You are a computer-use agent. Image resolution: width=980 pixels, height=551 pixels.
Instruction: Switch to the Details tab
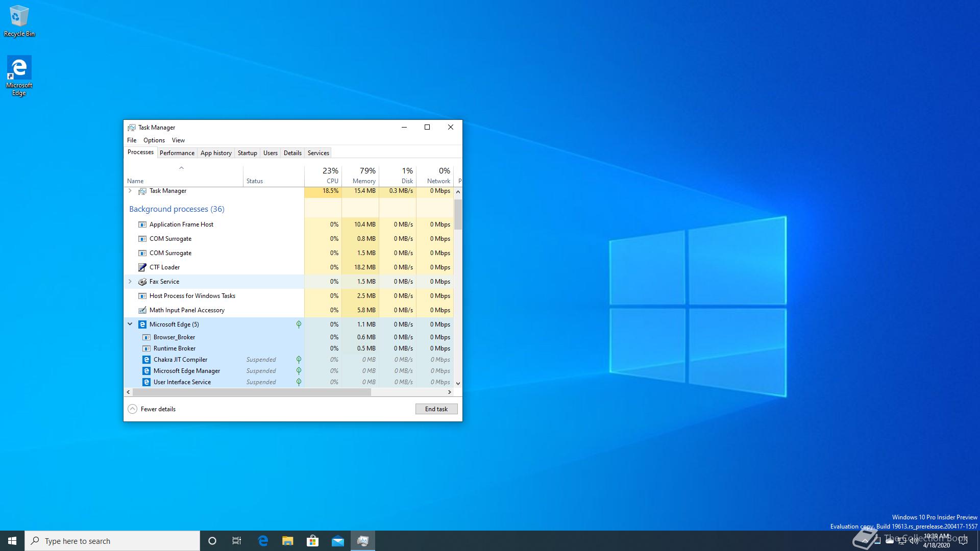[292, 153]
